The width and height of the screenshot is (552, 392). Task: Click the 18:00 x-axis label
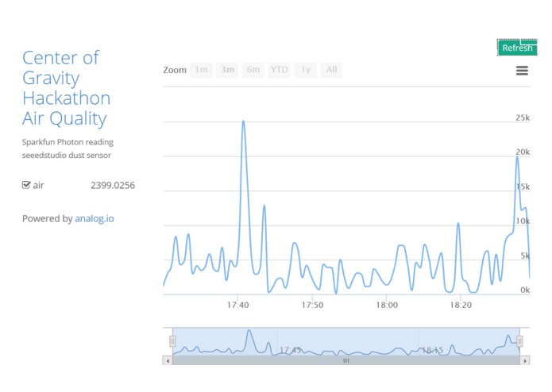pyautogui.click(x=387, y=305)
